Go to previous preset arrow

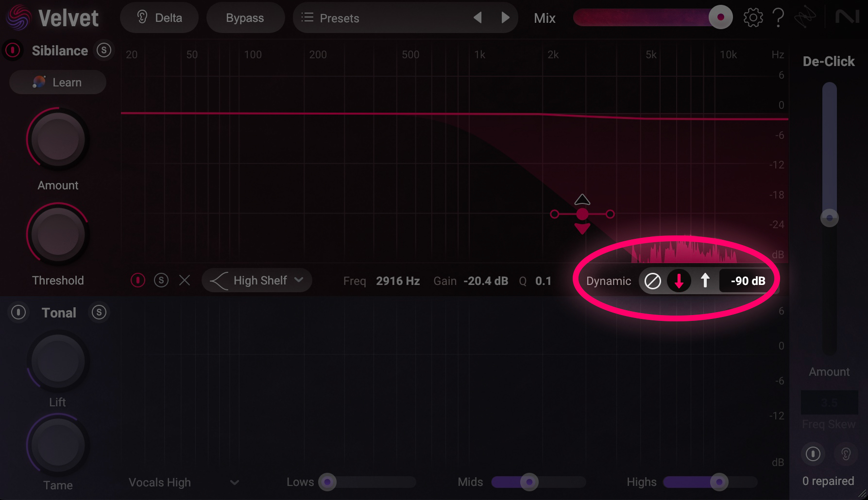click(x=477, y=18)
